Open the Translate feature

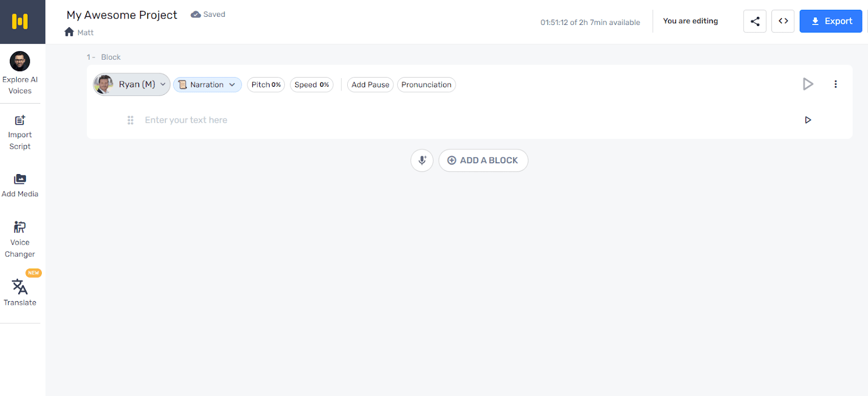20,292
